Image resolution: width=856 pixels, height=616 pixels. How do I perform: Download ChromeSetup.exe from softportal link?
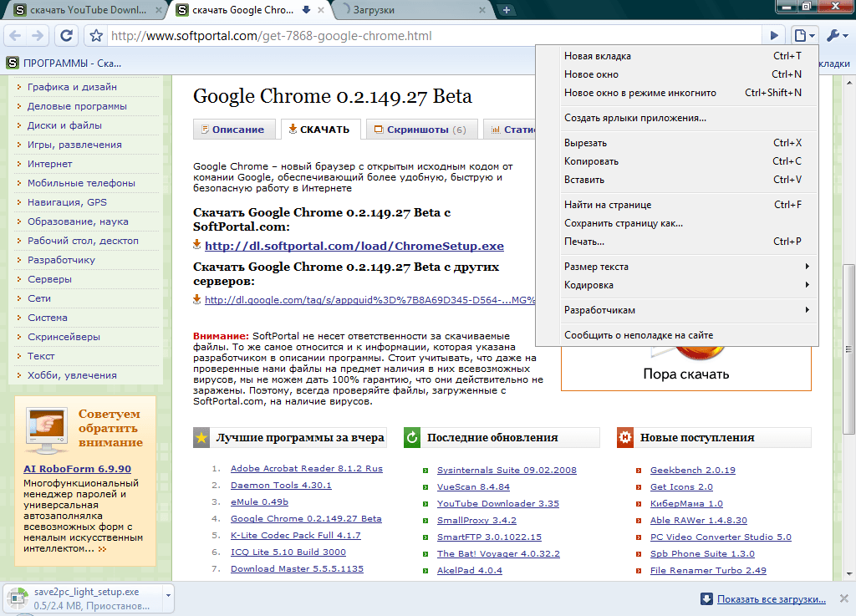click(354, 246)
